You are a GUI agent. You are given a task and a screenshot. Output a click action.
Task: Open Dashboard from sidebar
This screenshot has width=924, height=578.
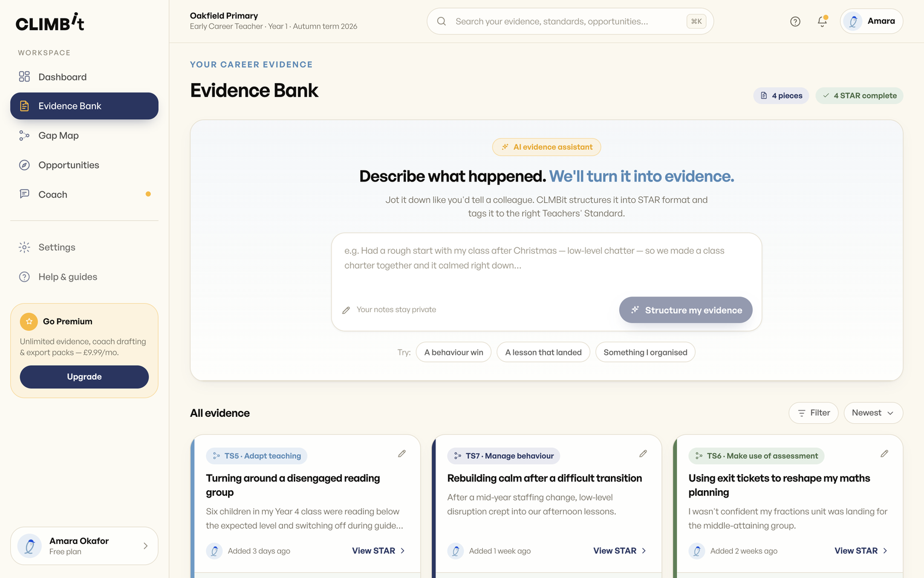[x=84, y=77]
